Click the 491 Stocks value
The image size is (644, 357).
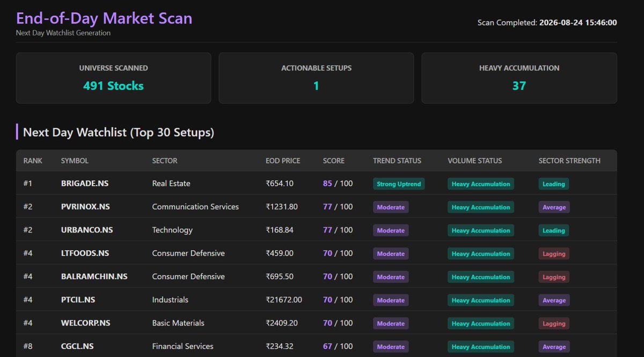point(113,86)
